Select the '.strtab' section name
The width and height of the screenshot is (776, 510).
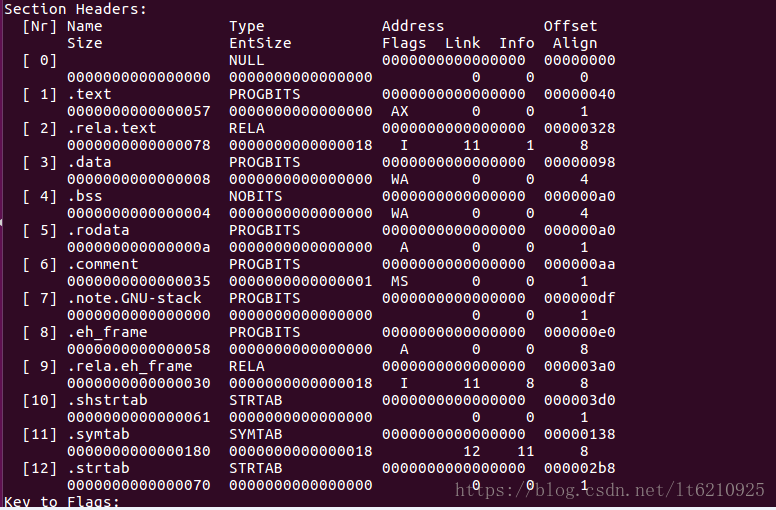click(x=98, y=468)
